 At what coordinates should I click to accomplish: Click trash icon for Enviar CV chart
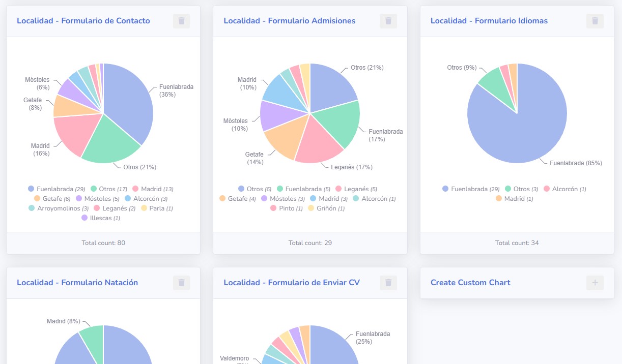388,283
